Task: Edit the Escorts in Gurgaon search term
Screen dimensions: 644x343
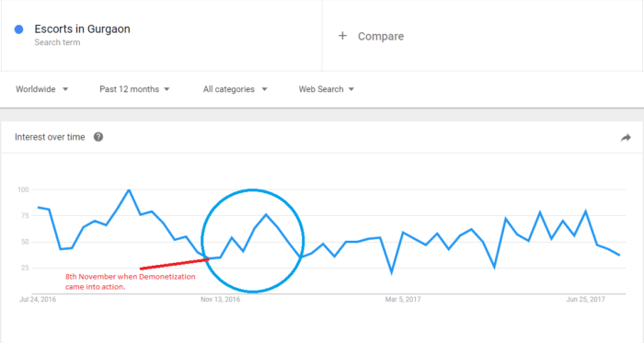Action: click(x=82, y=29)
